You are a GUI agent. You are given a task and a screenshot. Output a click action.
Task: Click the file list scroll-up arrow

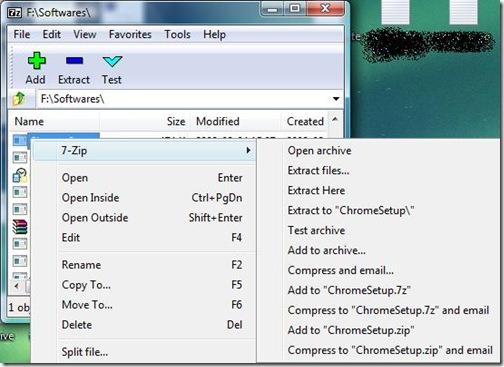click(335, 119)
